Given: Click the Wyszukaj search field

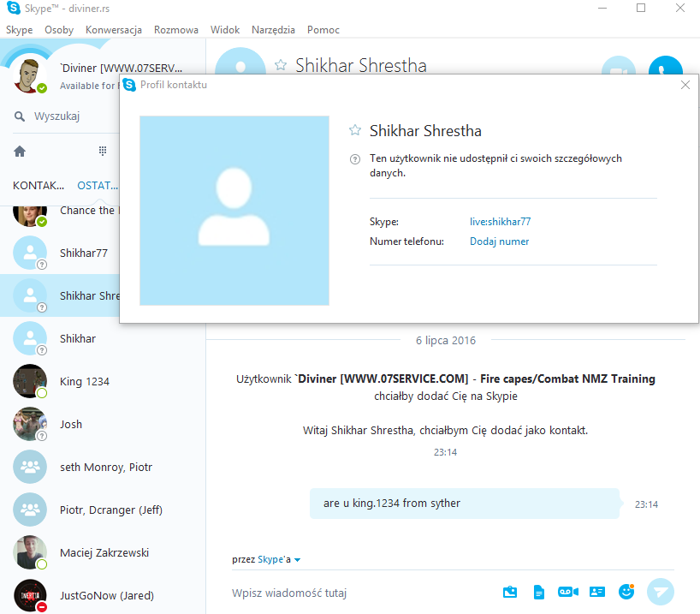Looking at the screenshot, I should pyautogui.click(x=67, y=116).
